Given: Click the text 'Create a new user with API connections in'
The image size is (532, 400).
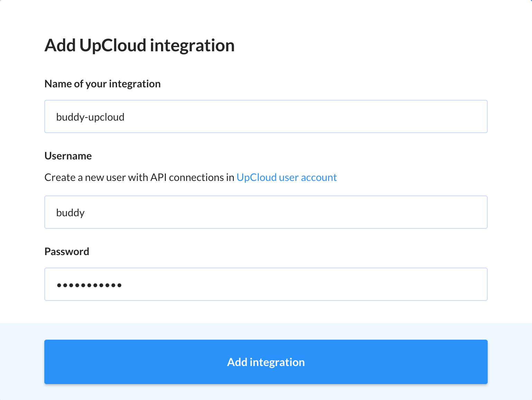Looking at the screenshot, I should tap(140, 177).
